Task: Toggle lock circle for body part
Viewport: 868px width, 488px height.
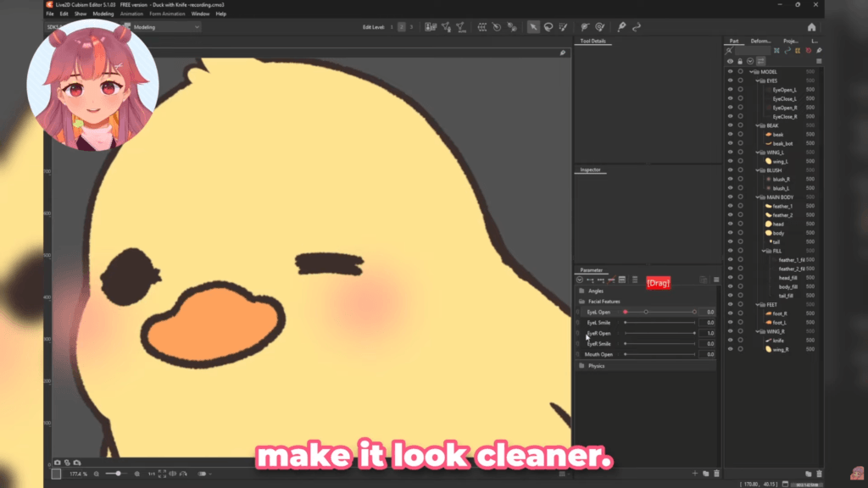Action: [x=740, y=233]
